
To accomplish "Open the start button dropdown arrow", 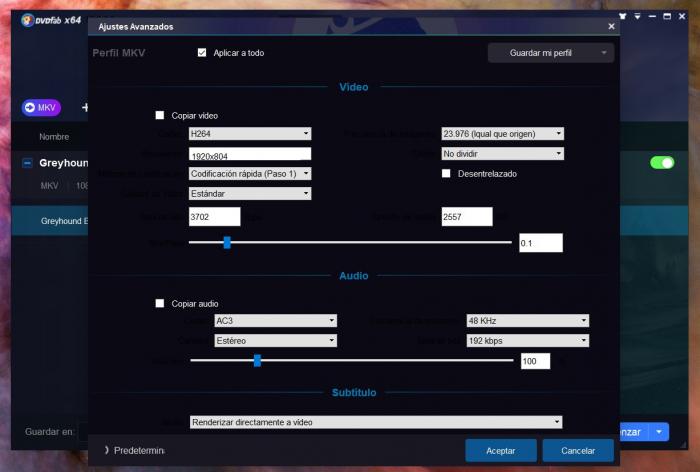I will pos(659,432).
